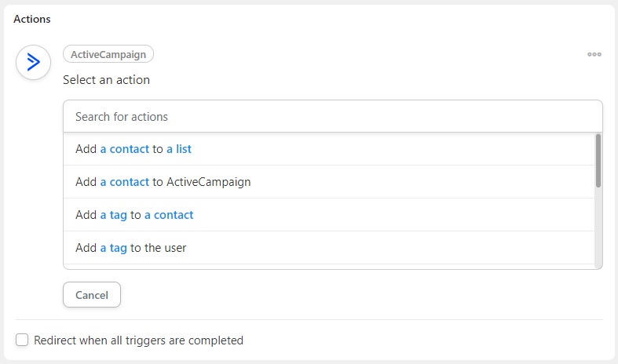Pick Add a tag to the user
The image size is (618, 364).
(329, 248)
